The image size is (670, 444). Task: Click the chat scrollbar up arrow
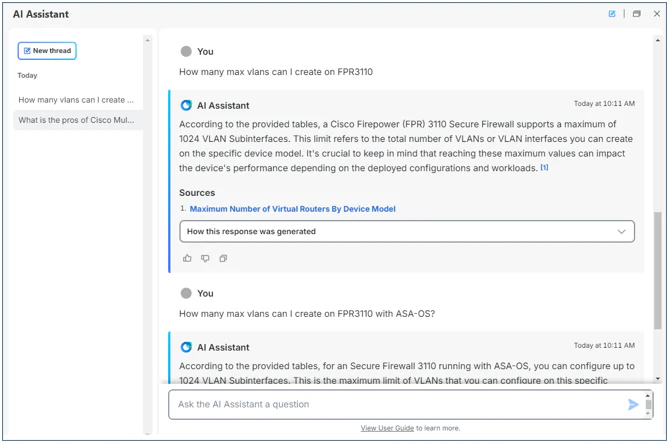tap(658, 40)
